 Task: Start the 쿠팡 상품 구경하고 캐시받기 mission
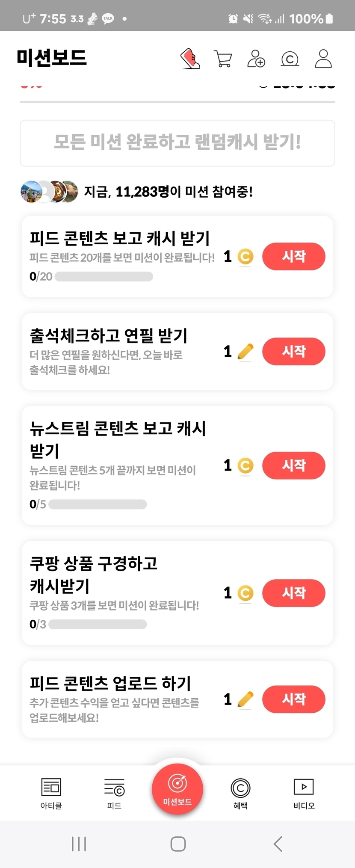click(293, 593)
